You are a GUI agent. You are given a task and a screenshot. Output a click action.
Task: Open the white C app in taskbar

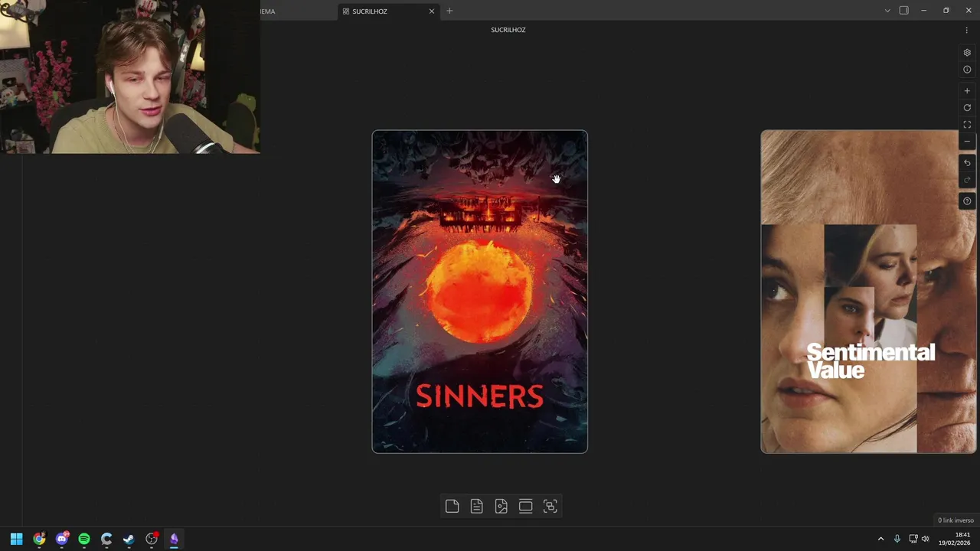106,539
